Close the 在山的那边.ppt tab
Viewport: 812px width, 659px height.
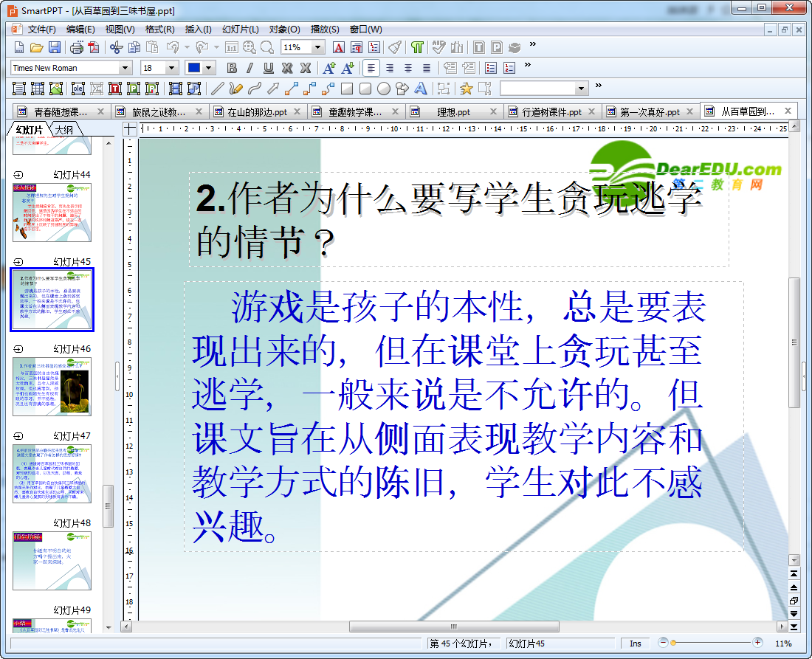(297, 111)
